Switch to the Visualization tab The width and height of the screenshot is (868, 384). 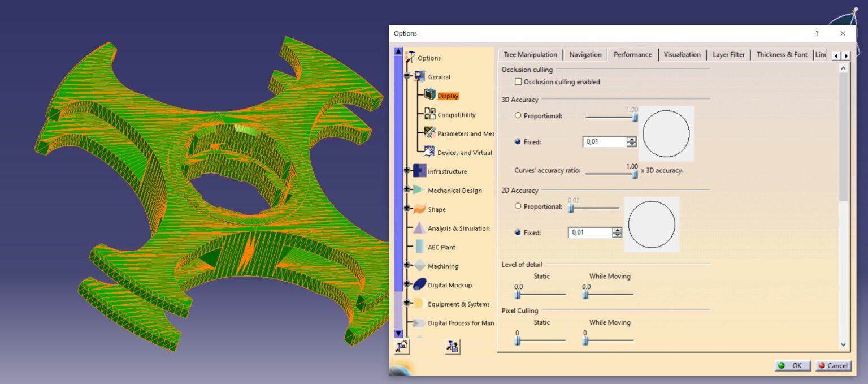click(682, 54)
